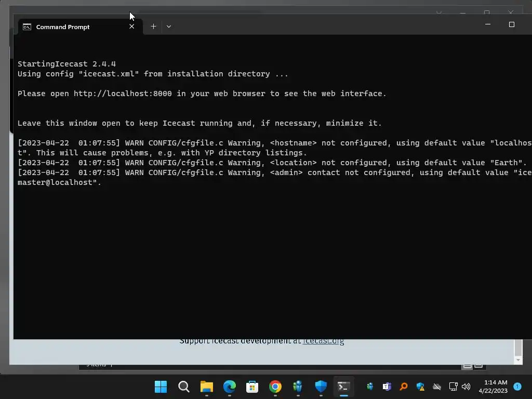Click "master@localhost" text in terminal

point(55,182)
